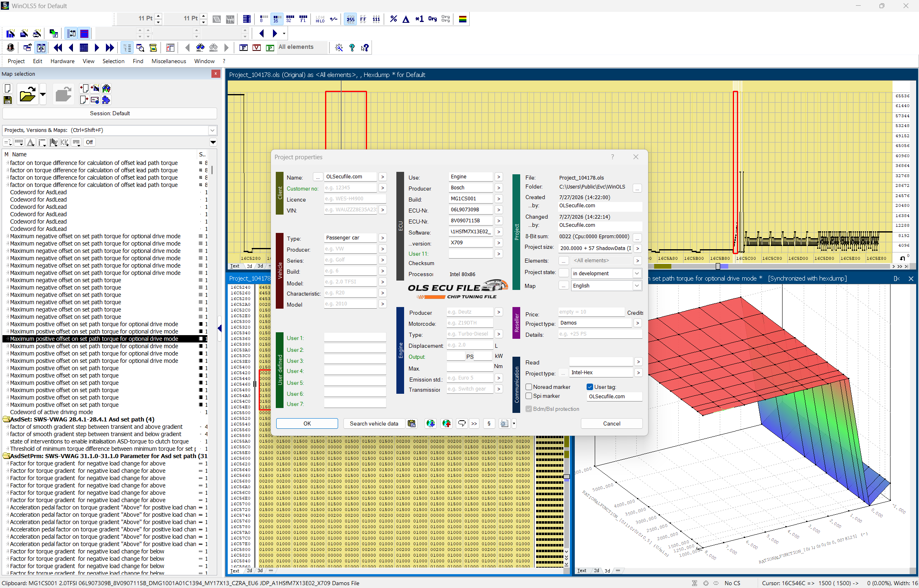The image size is (919, 588).
Task: Expand the AsdSet SWS-VWAG folder in map tree
Action: [x=7, y=419]
